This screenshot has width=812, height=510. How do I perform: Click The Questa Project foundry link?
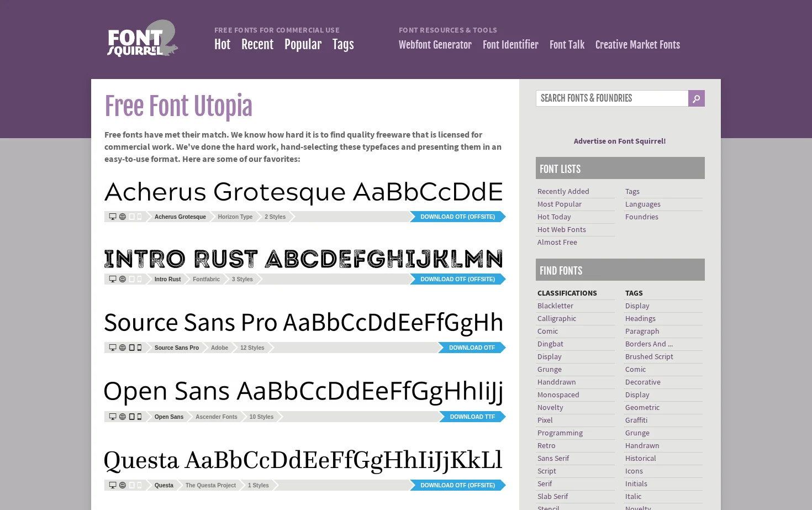coord(210,485)
